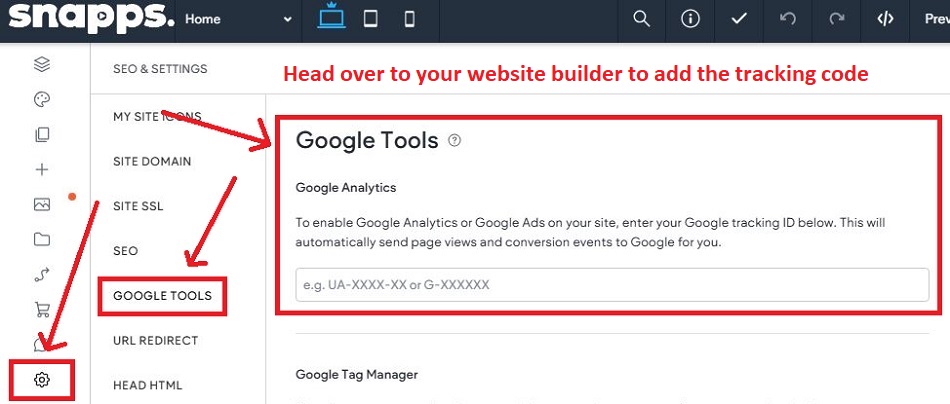Click the SEO & SETTINGS header
Image resolution: width=950 pixels, height=404 pixels.
click(x=160, y=69)
